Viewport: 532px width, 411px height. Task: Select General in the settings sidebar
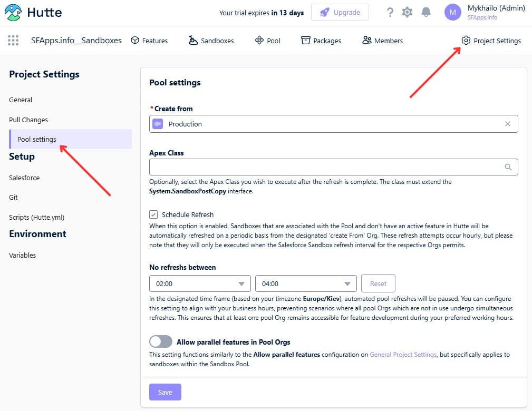point(21,100)
